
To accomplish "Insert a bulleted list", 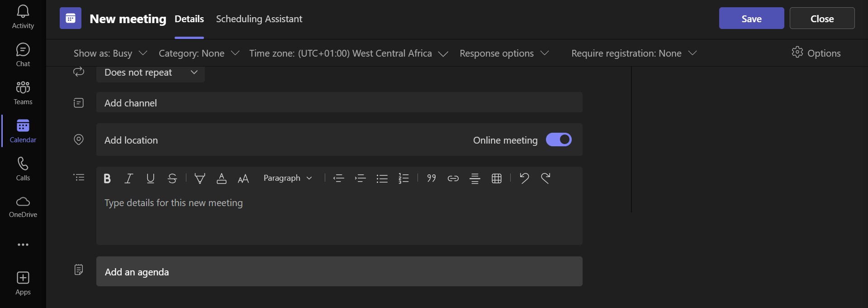I will [x=382, y=178].
